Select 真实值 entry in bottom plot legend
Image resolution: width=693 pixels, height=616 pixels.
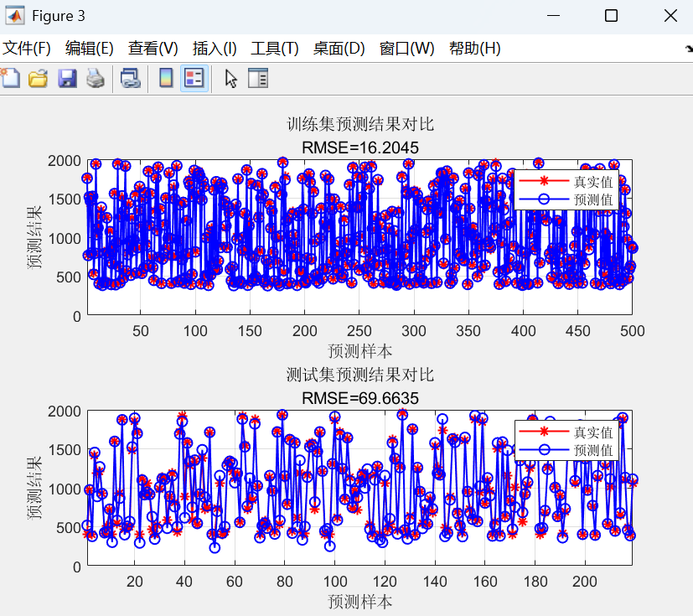click(593, 432)
